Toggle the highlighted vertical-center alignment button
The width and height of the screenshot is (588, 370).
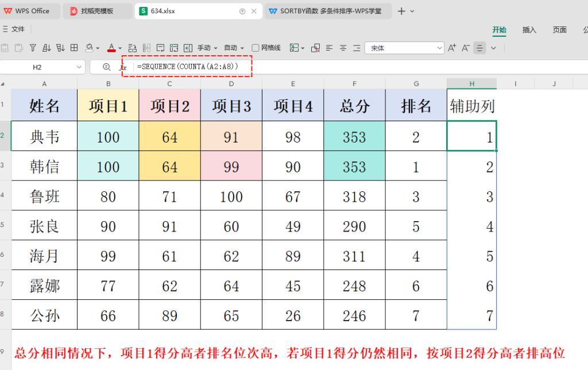479,48
